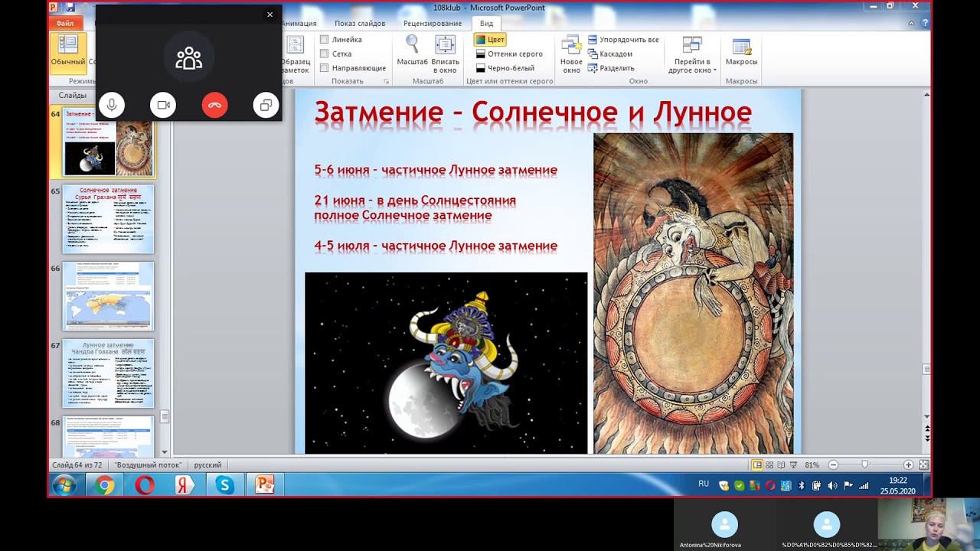Screen dimensions: 980x551
Task: Open Chrome from taskbar
Action: [x=105, y=485]
